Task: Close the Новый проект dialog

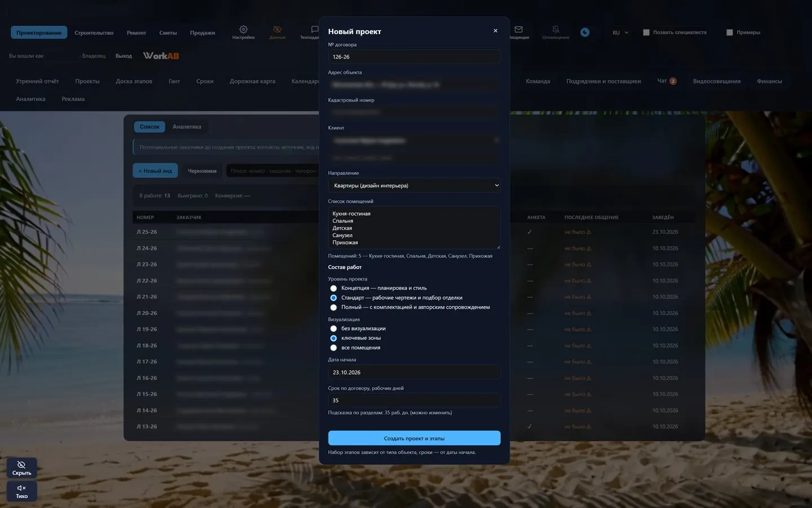Action: tap(496, 31)
